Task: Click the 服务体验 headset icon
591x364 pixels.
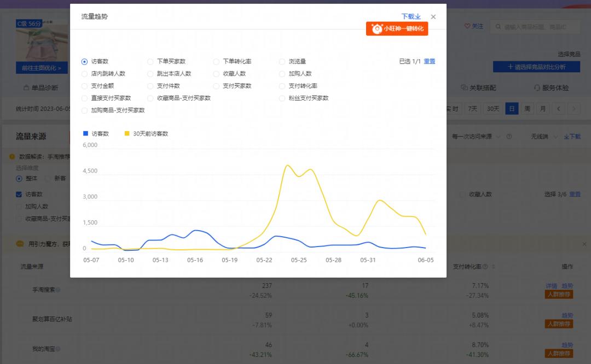Action: point(536,88)
